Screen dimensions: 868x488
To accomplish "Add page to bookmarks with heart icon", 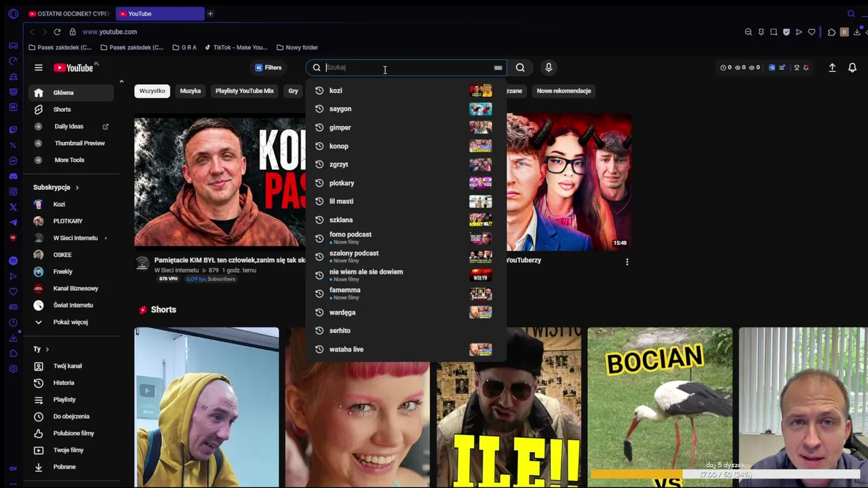I will click(812, 32).
